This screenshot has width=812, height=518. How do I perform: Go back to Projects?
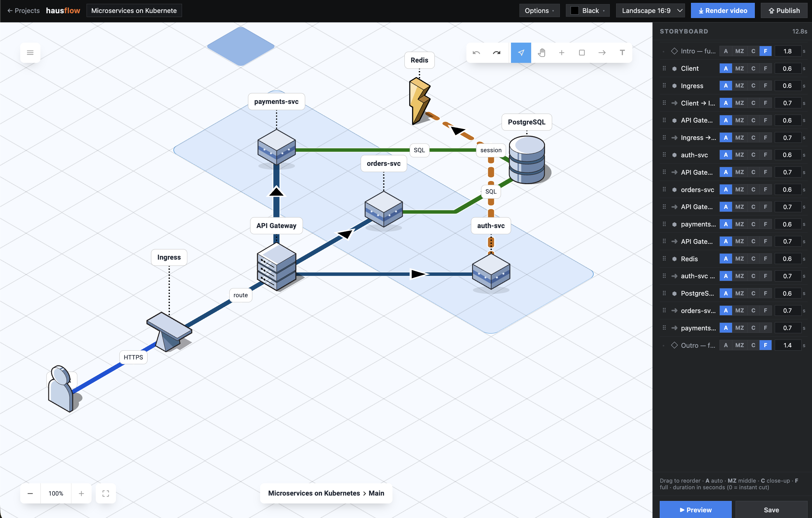[x=23, y=10]
